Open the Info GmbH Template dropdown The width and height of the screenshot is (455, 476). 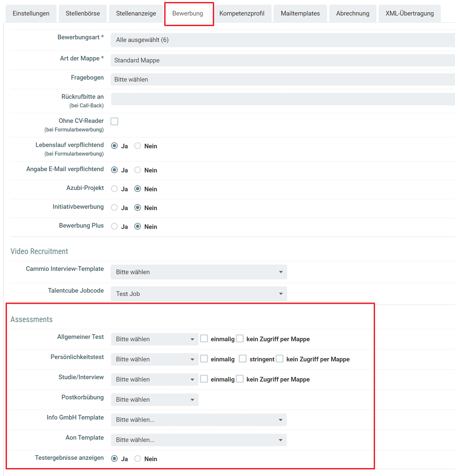pyautogui.click(x=199, y=420)
